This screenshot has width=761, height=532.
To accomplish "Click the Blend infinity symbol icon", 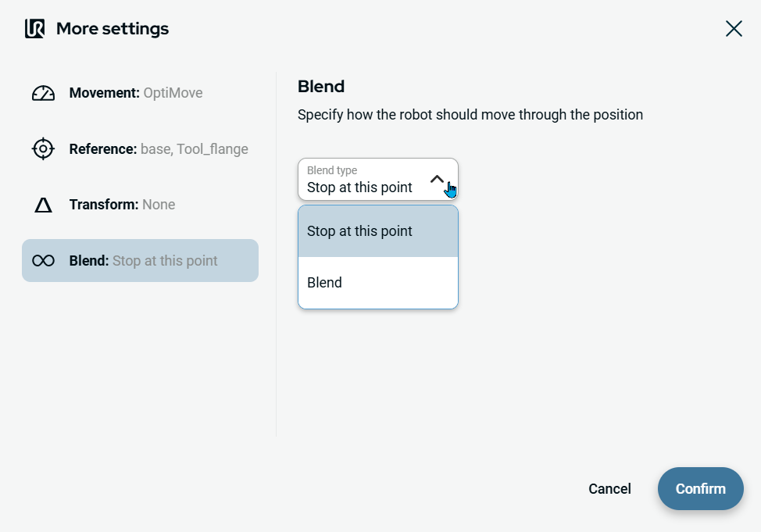I will [x=43, y=261].
